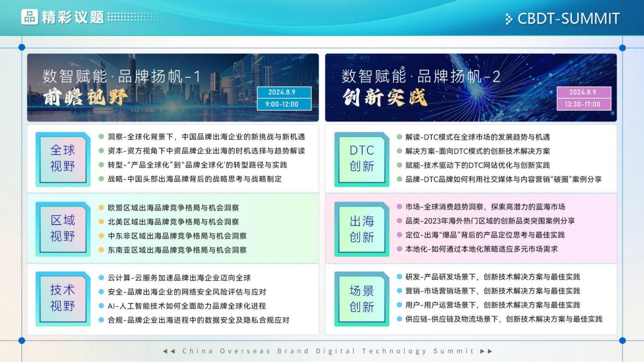Click the CBDT-SUMMIT logo in the header
This screenshot has height=362, width=644.
pyautogui.click(x=562, y=19)
